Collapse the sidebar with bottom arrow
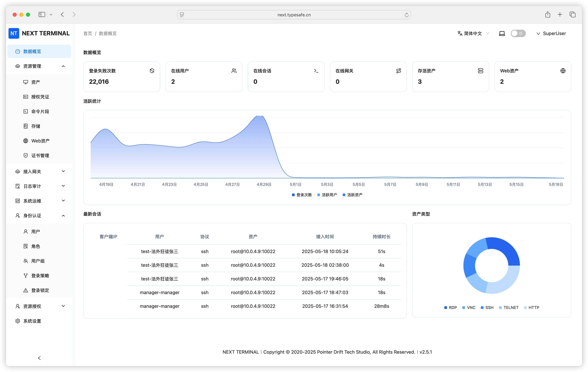588x372 pixels. (39, 358)
